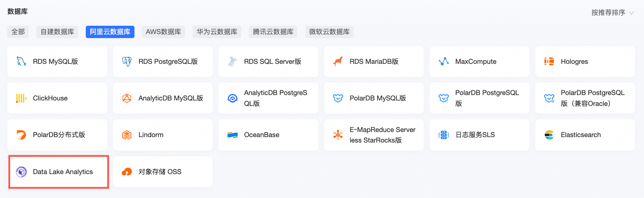
Task: Click the Elasticsearch label
Action: [581, 135]
